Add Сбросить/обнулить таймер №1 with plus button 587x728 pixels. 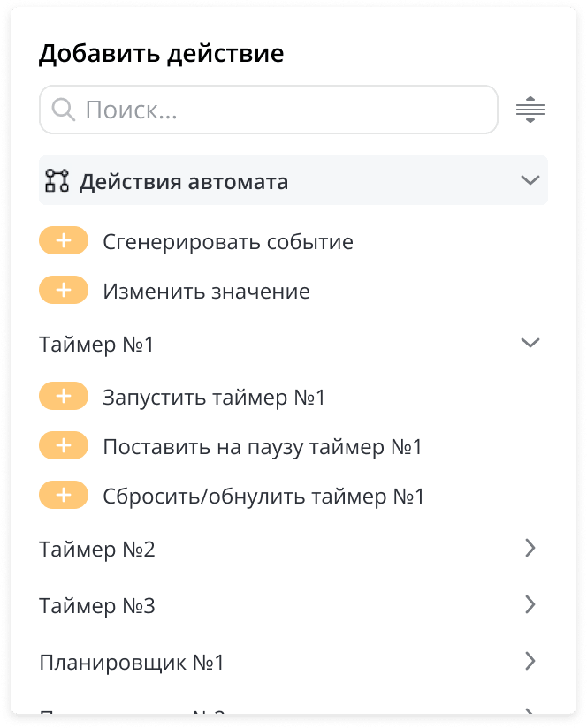[64, 495]
